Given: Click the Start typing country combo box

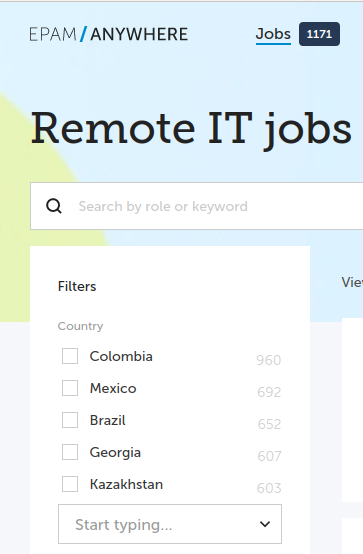Looking at the screenshot, I should [x=170, y=524].
